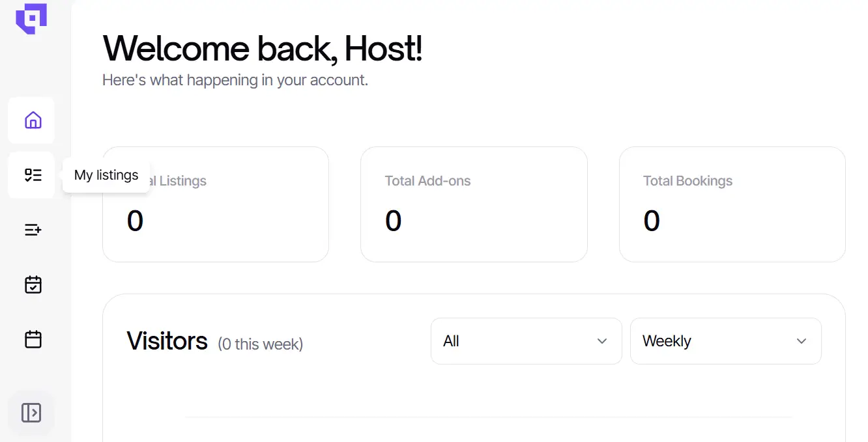
Task: Click the Total Listings count value
Action: pyautogui.click(x=135, y=221)
